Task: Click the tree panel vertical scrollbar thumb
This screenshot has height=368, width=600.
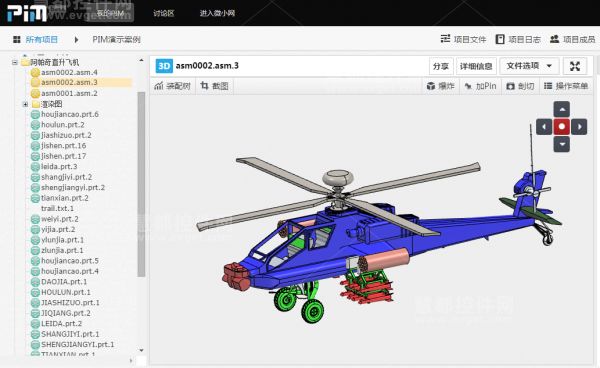Action: 141,184
